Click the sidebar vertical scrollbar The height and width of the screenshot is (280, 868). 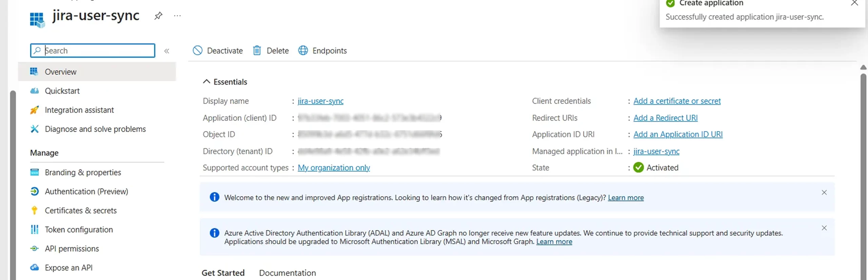(13, 185)
